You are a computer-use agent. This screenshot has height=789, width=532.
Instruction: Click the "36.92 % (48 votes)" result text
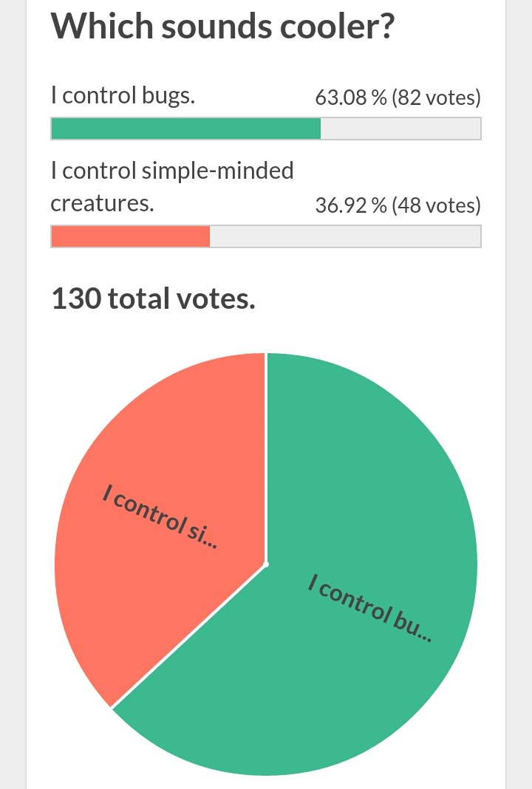(398, 205)
